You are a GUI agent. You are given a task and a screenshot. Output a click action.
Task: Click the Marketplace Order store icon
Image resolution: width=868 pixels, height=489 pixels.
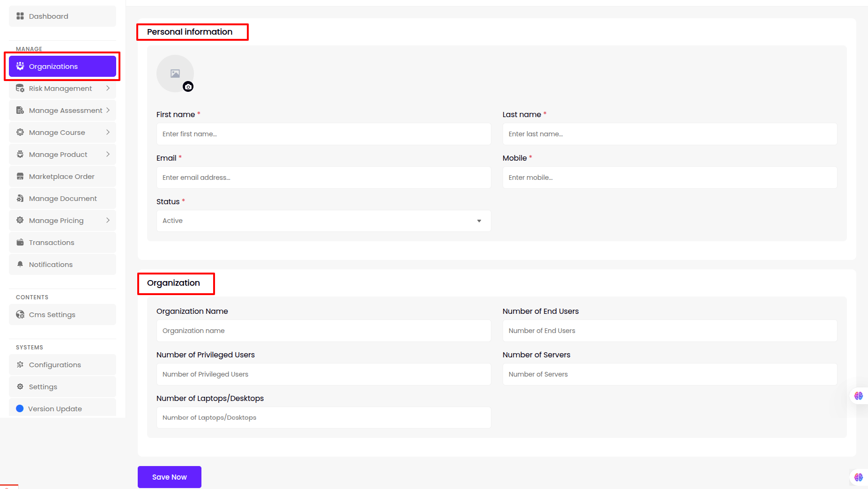[x=20, y=177]
